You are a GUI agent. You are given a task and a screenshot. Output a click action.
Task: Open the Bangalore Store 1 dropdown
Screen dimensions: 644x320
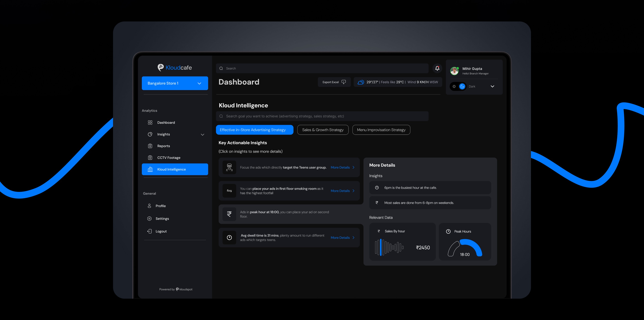[175, 83]
